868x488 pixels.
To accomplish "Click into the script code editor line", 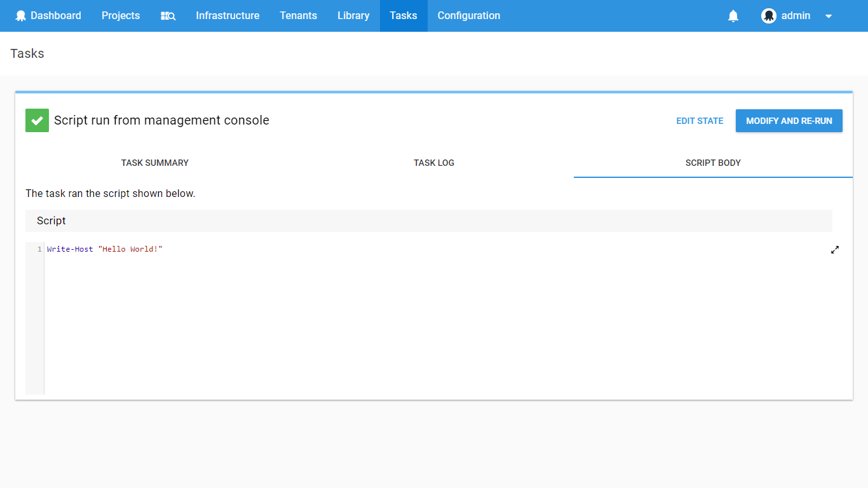I will pos(105,249).
